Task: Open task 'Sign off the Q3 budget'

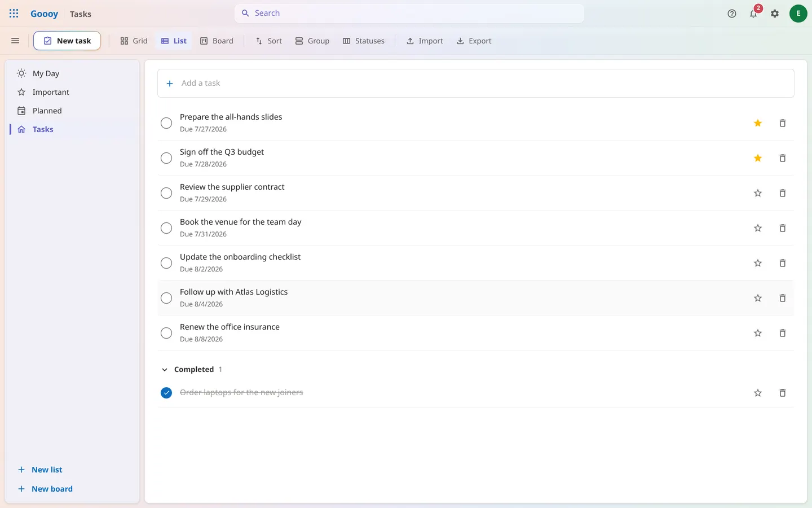Action: (x=222, y=152)
